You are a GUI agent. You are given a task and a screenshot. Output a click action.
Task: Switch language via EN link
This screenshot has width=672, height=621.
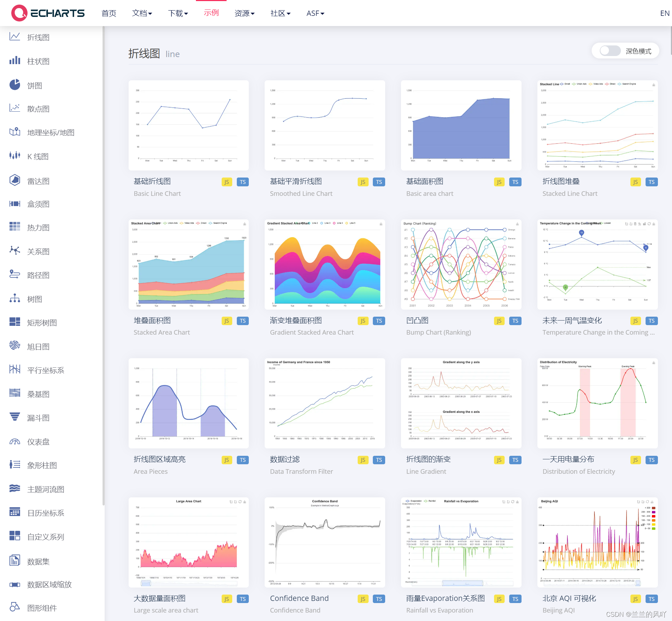[x=665, y=13]
